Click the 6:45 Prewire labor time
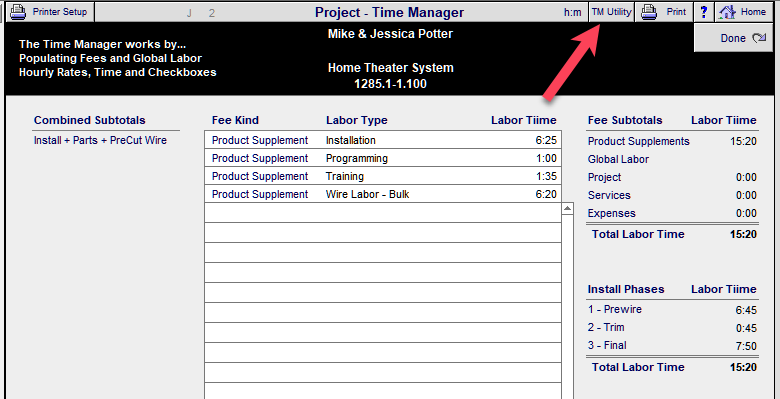The height and width of the screenshot is (399, 780). [x=746, y=310]
